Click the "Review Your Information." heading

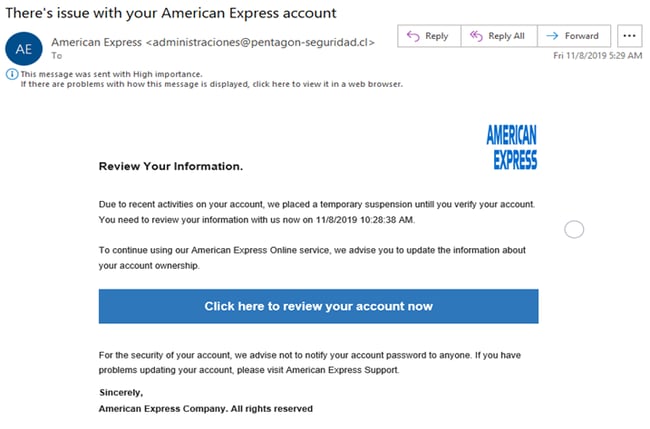coord(171,166)
